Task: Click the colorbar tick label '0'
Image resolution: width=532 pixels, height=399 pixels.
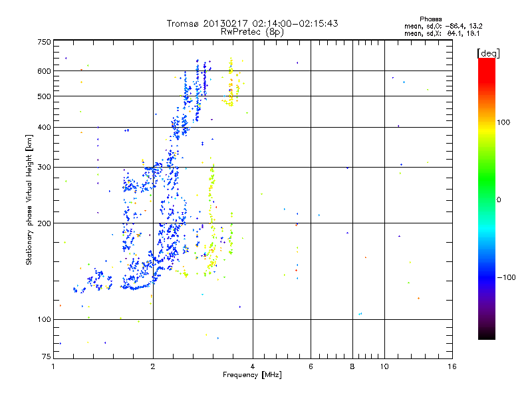Action: click(x=499, y=200)
